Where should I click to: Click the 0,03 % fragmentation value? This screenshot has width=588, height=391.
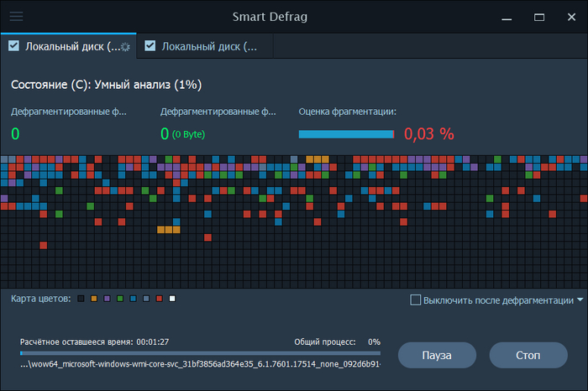point(429,134)
